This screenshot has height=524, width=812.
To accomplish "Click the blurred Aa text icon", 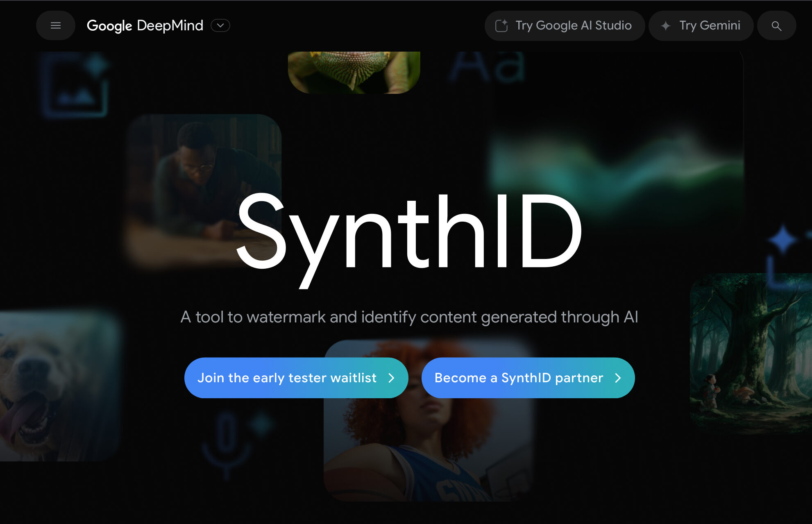I will (487, 66).
